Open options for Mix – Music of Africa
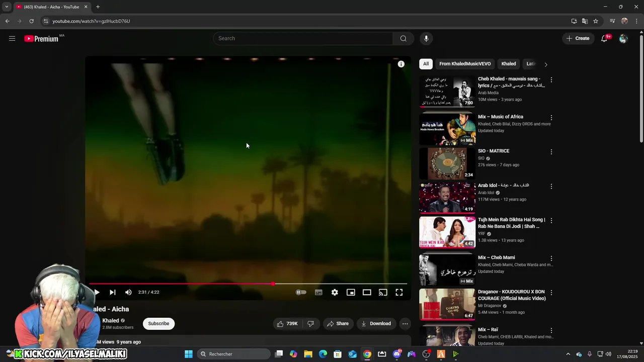 pos(551,118)
